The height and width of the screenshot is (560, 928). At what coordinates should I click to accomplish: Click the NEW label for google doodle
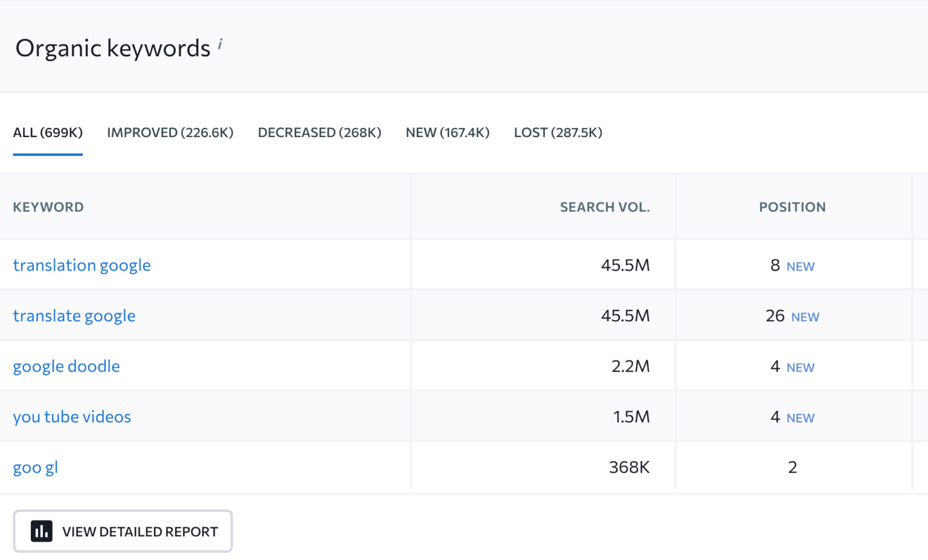(x=801, y=367)
